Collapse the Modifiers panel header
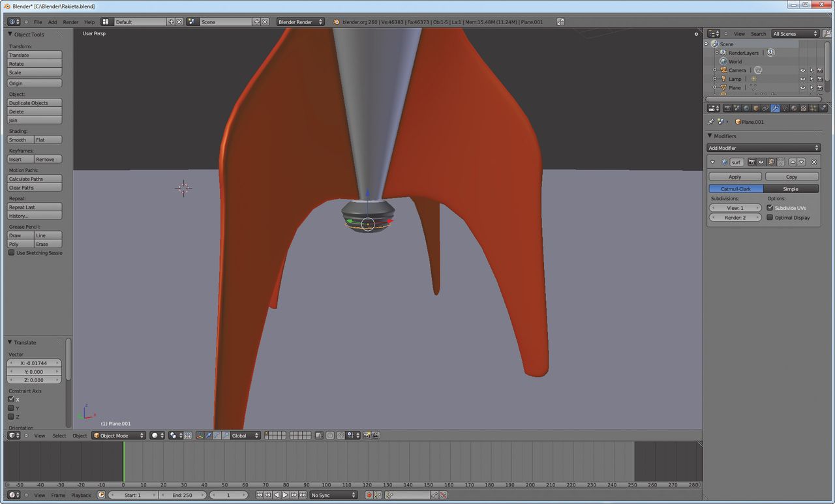The height and width of the screenshot is (504, 835). (710, 136)
